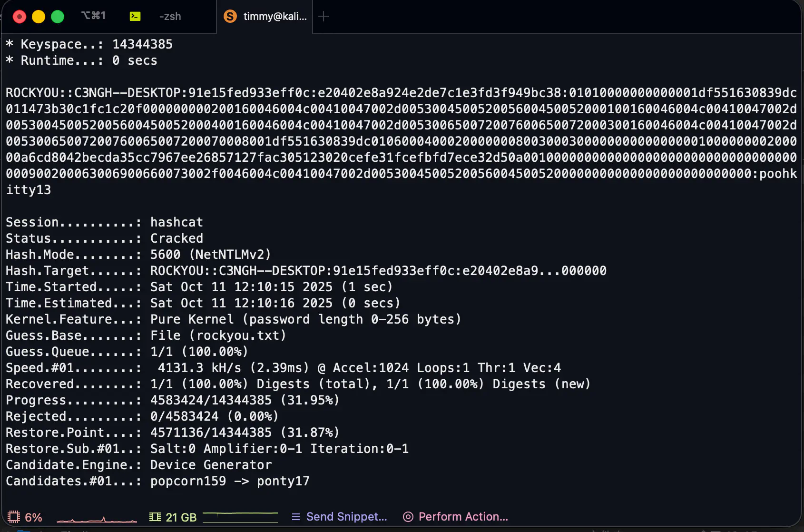
Task: Click the red CPU usage graph
Action: point(97,519)
